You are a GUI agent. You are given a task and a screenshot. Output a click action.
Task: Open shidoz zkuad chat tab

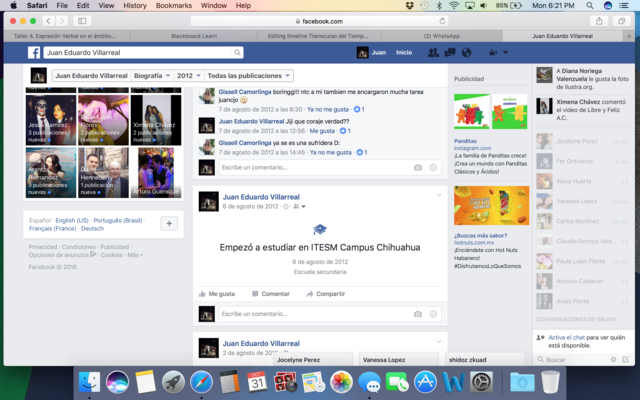(485, 360)
